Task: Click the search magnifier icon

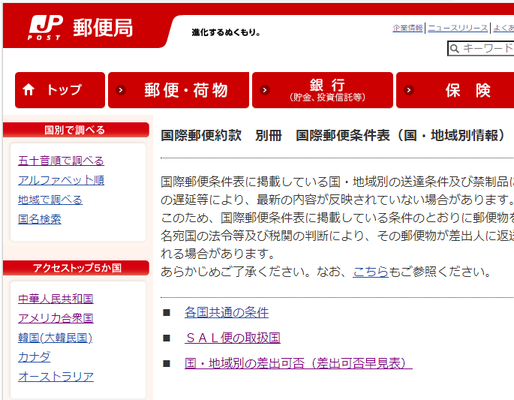Action: [x=454, y=49]
